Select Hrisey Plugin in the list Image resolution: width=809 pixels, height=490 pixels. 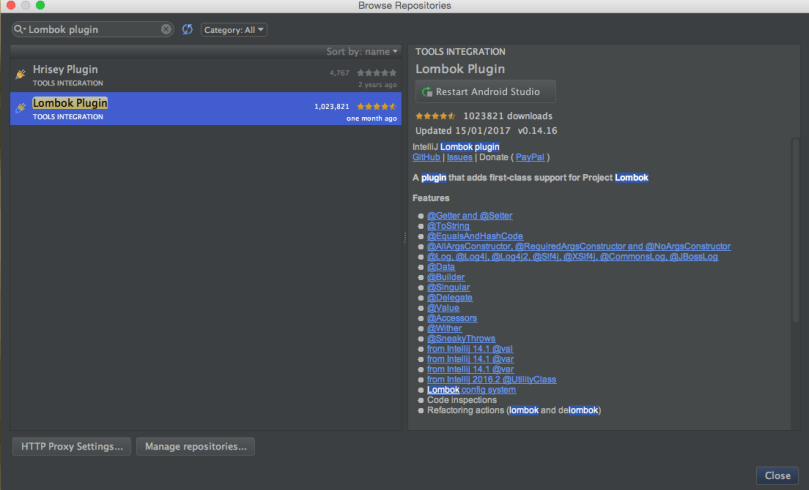(x=150, y=76)
